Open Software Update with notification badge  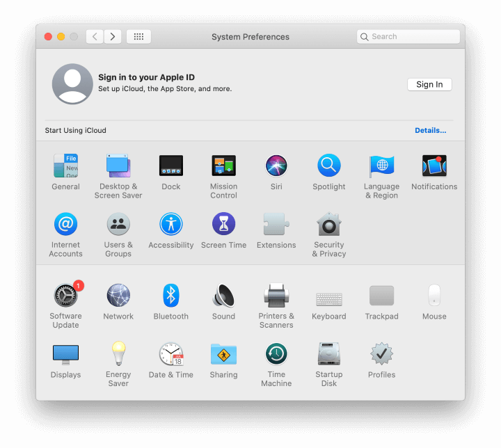[x=65, y=296]
